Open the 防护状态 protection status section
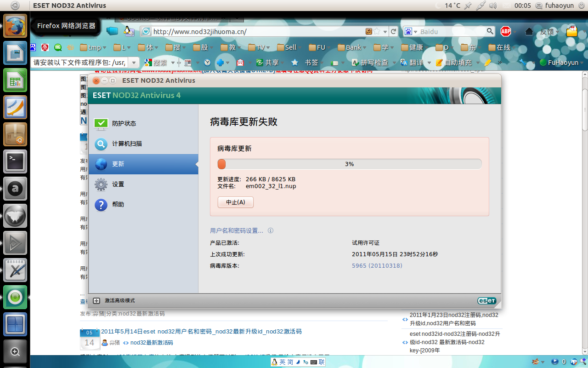The height and width of the screenshot is (368, 588). click(143, 123)
